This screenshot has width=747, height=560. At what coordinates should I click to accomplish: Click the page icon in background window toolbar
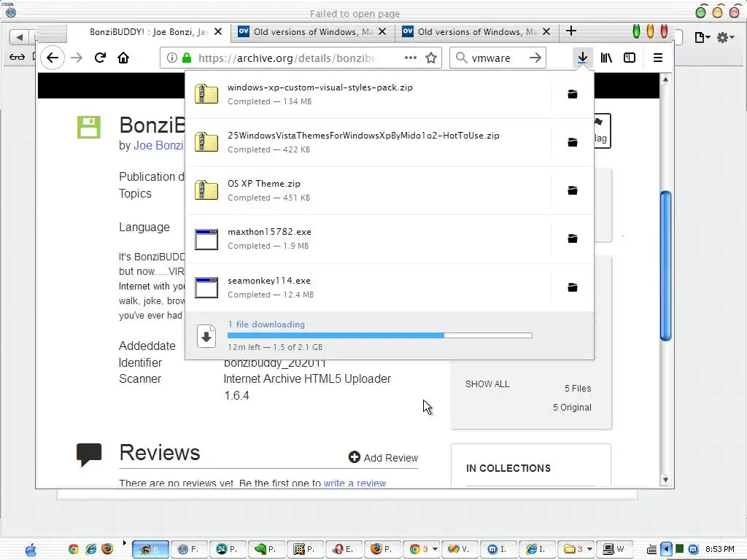pyautogui.click(x=702, y=38)
